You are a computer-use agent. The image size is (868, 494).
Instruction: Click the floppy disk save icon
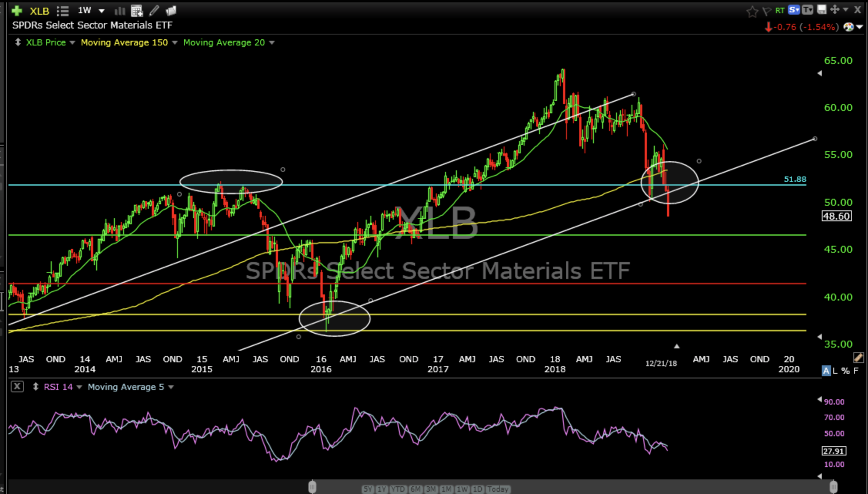pyautogui.click(x=822, y=10)
